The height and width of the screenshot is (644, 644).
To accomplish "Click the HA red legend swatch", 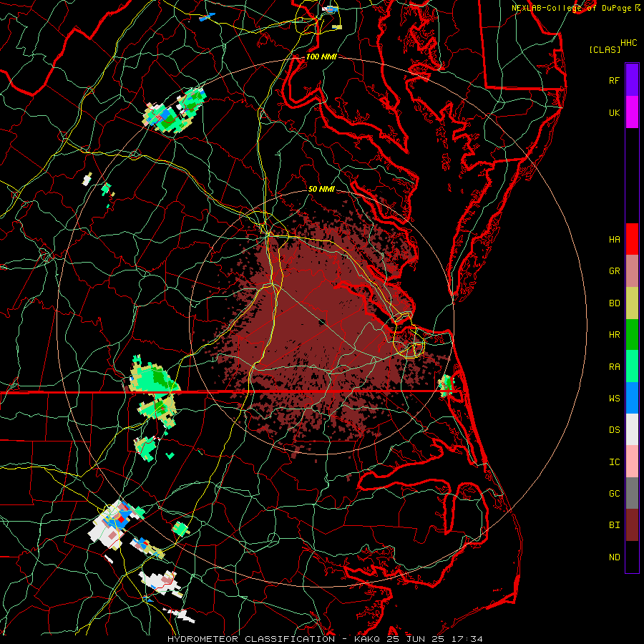I will click(x=632, y=239).
